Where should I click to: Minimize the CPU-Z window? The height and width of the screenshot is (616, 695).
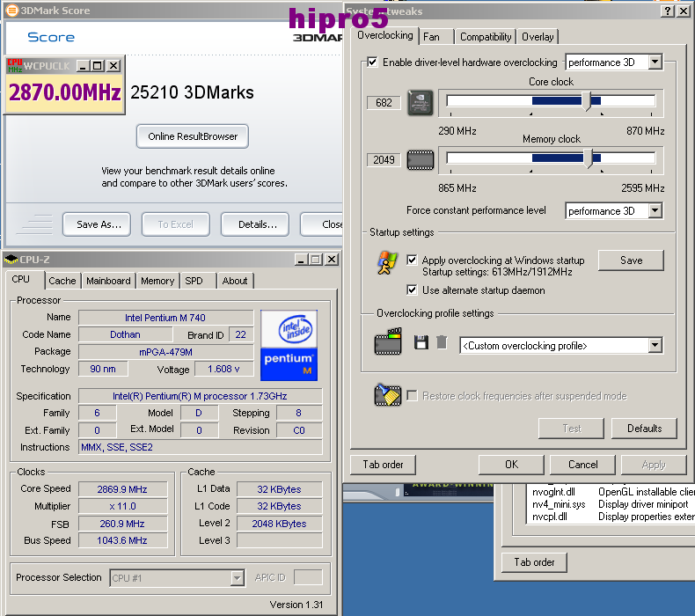[x=302, y=260]
